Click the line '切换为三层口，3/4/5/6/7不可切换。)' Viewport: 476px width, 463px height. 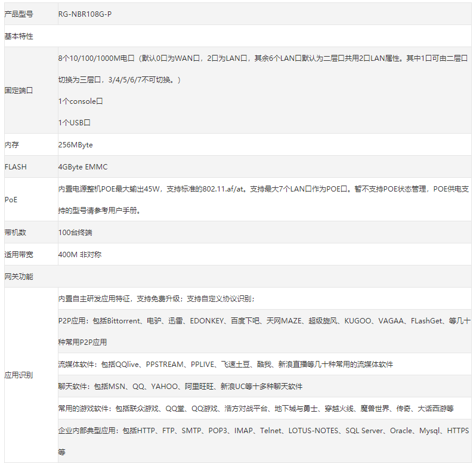[119, 80]
